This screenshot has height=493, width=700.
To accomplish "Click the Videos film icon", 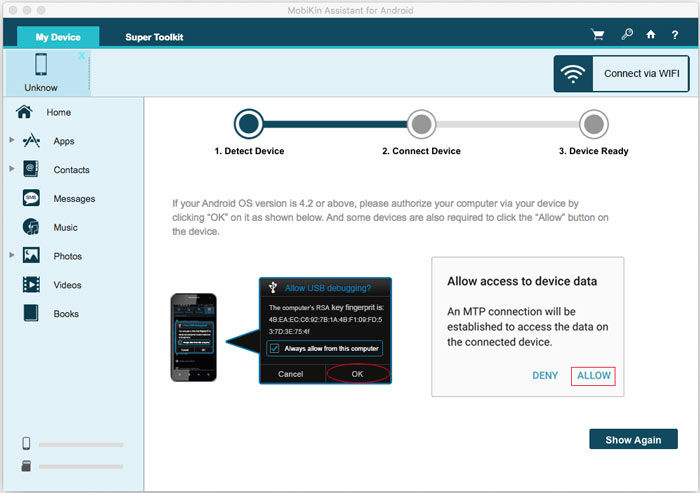I will pos(31,284).
